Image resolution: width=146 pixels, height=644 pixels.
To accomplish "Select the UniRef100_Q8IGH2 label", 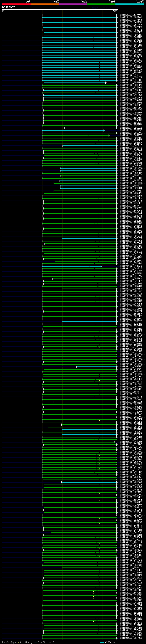I will 131,590.
